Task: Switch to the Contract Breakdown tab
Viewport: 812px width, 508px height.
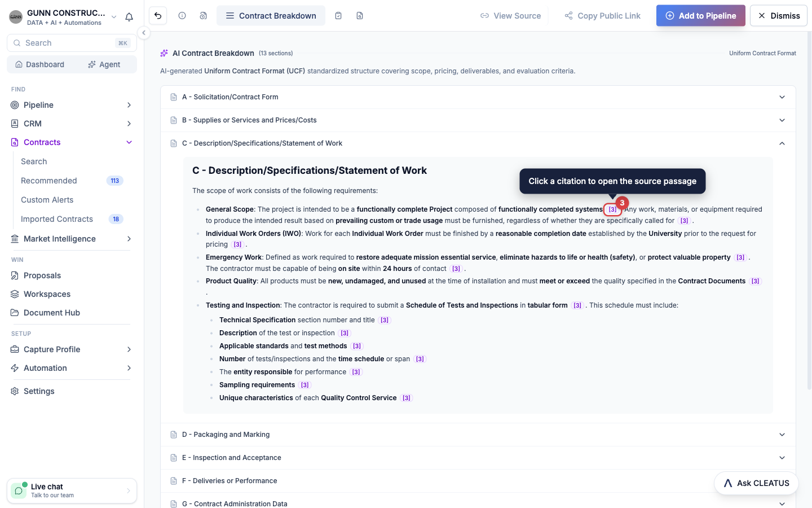Action: point(271,16)
